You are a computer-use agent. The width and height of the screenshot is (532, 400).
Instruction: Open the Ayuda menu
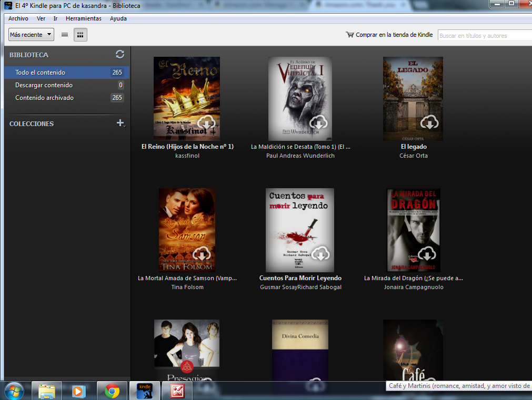point(118,18)
